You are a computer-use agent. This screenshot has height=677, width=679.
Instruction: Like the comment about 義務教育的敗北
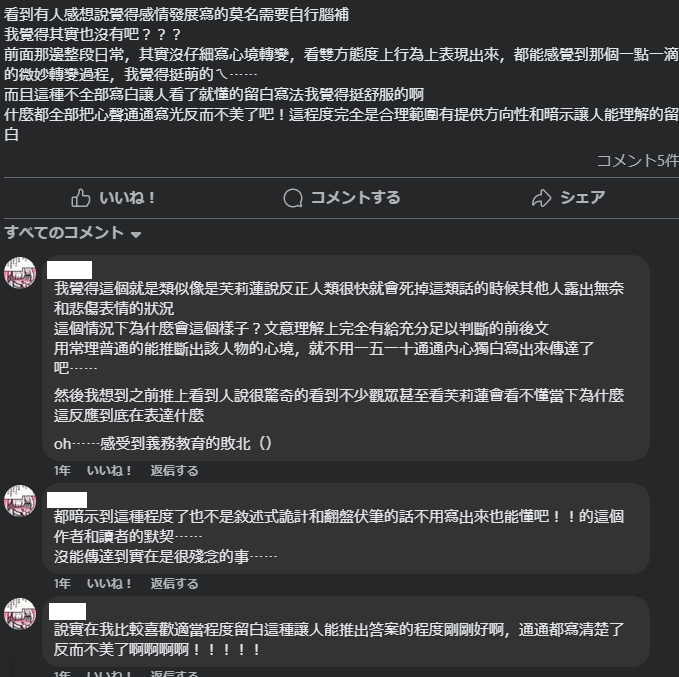tap(109, 470)
